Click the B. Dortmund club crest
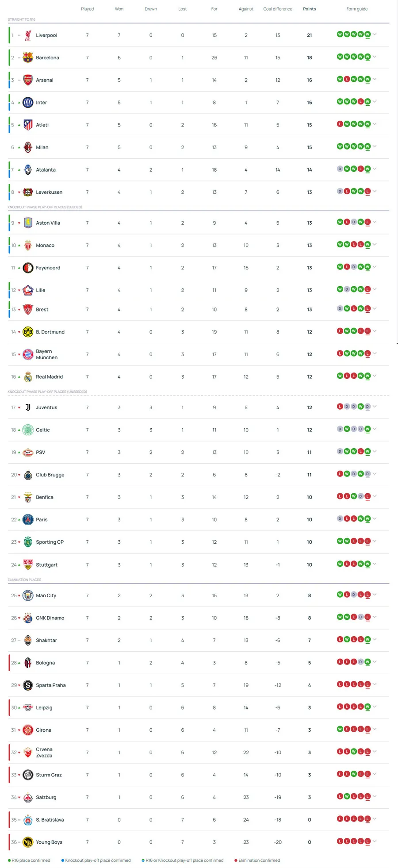 click(x=28, y=332)
